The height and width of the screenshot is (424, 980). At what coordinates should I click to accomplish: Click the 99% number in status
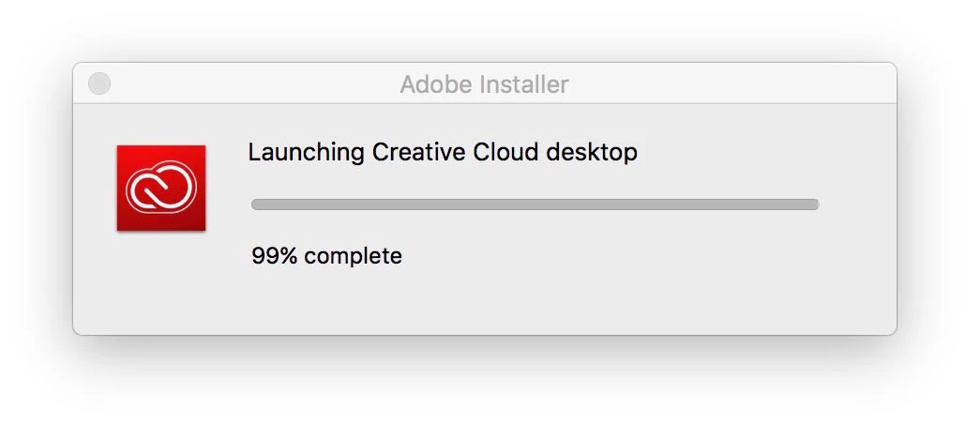click(274, 255)
